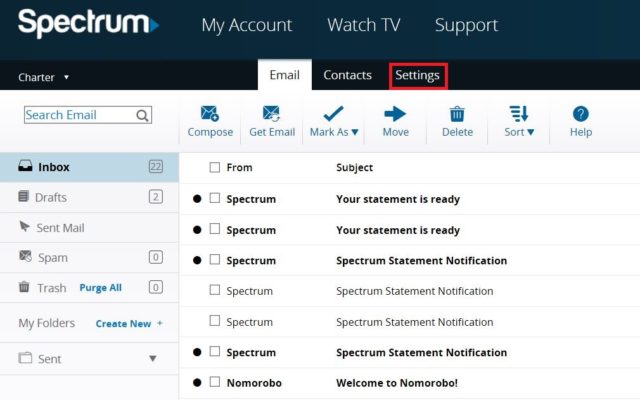Click the Move arrow icon
Image resolution: width=640 pixels, height=400 pixels.
(x=395, y=114)
